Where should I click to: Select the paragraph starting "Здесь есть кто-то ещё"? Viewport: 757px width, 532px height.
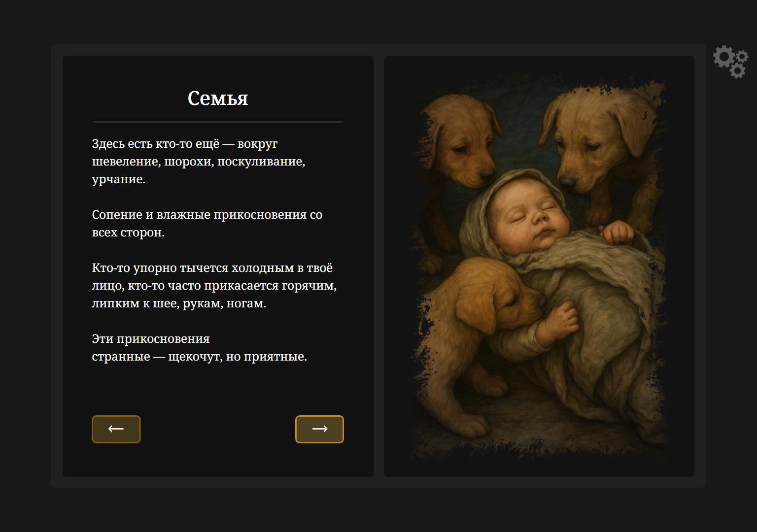coord(199,162)
